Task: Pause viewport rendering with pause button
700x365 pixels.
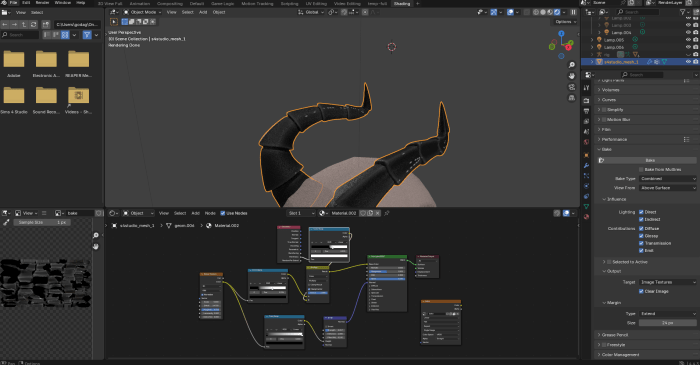Action: click(573, 12)
